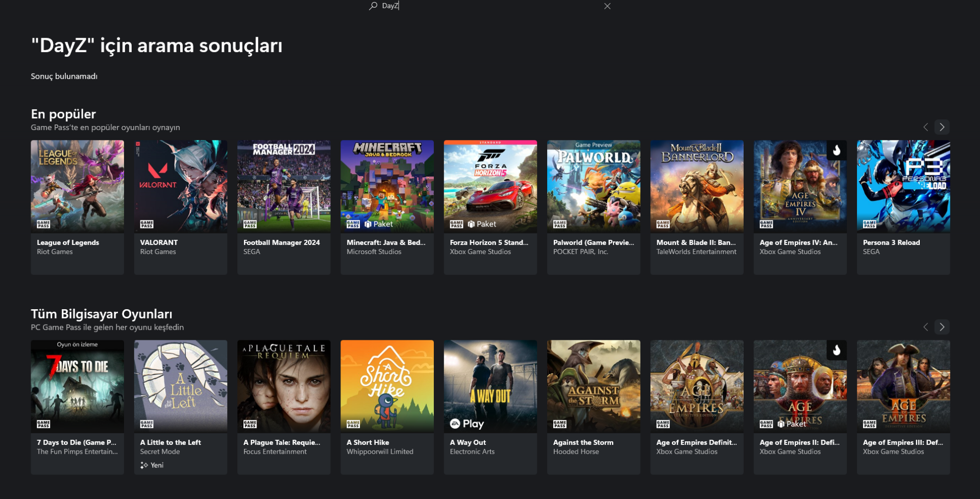Click Game Pass badge on A Plague Tale
This screenshot has height=499, width=980.
coord(250,424)
